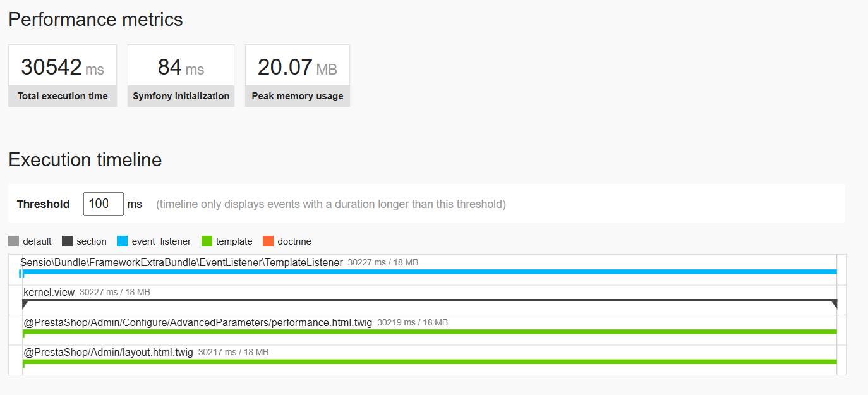Select the green layout.html.twig timeline bar
This screenshot has width=868, height=395.
[x=430, y=362]
